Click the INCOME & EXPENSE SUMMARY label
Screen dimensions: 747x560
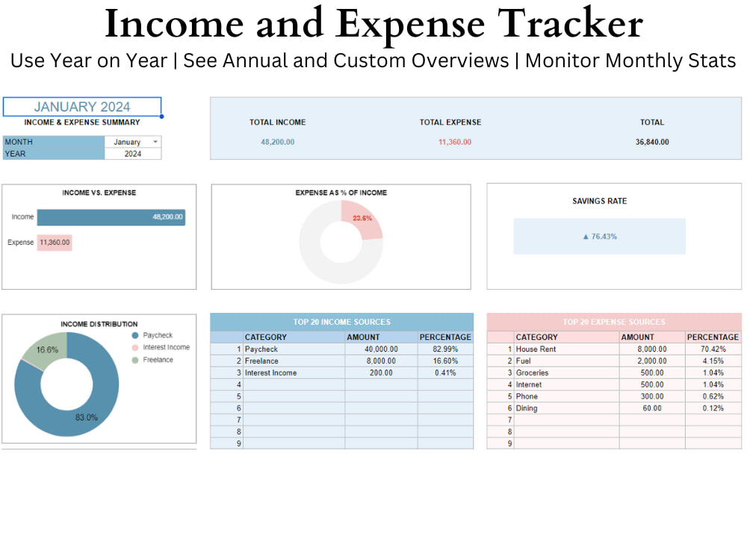82,122
